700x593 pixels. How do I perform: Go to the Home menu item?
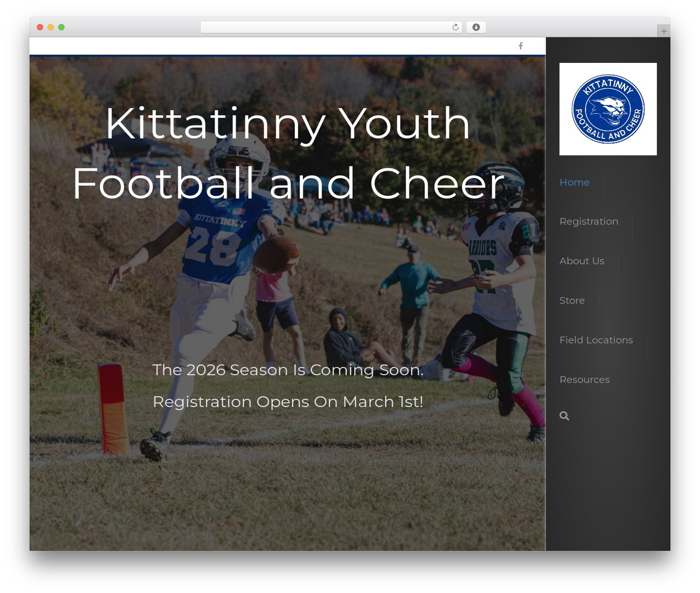[574, 182]
